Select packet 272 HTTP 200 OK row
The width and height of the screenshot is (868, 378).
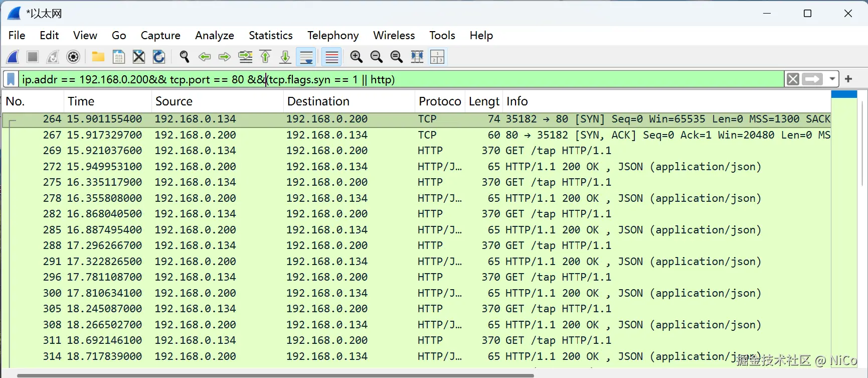(416, 167)
